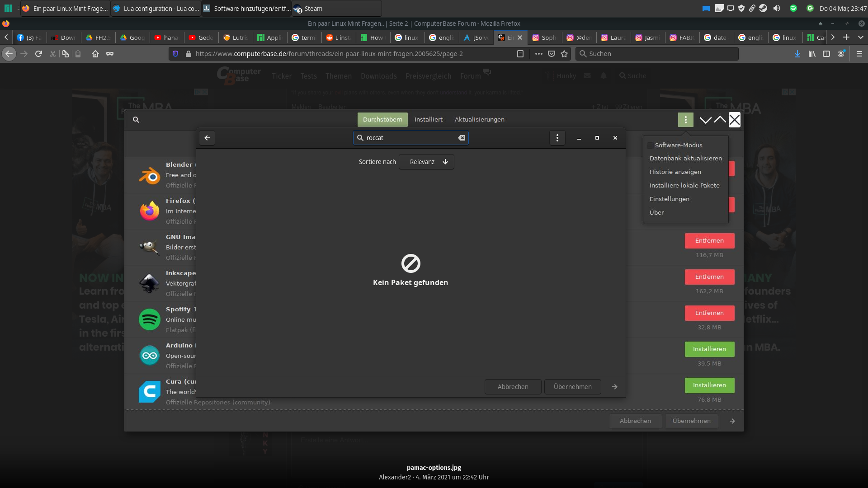Open the Downloads arrow in toolbar
Image resolution: width=868 pixels, height=488 pixels.
tap(797, 54)
